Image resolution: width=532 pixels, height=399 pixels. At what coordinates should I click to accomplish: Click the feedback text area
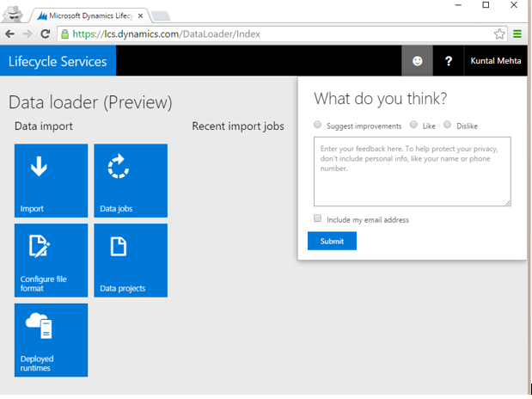click(412, 171)
